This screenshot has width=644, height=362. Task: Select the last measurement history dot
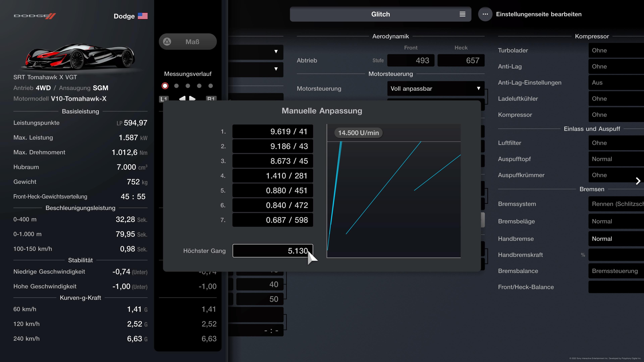pyautogui.click(x=210, y=86)
